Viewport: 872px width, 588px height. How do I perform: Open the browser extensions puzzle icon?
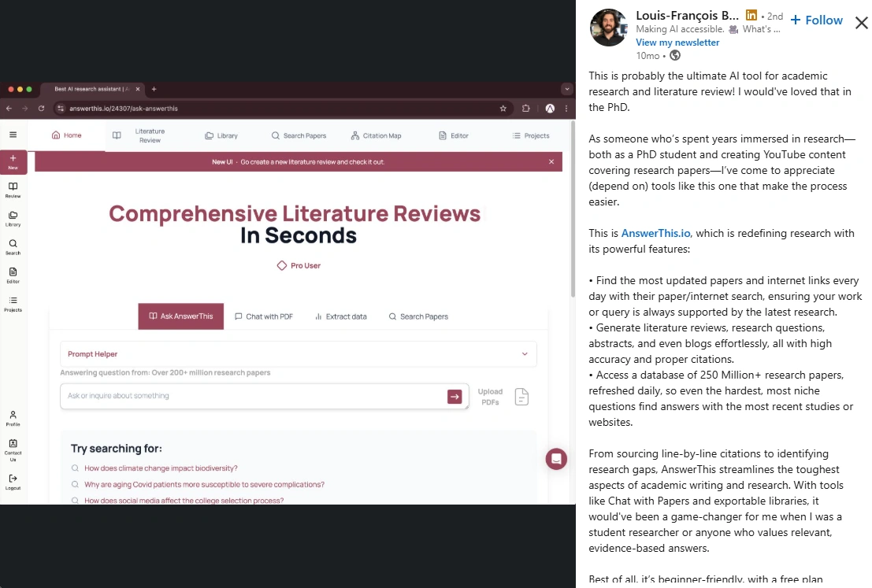pyautogui.click(x=526, y=109)
